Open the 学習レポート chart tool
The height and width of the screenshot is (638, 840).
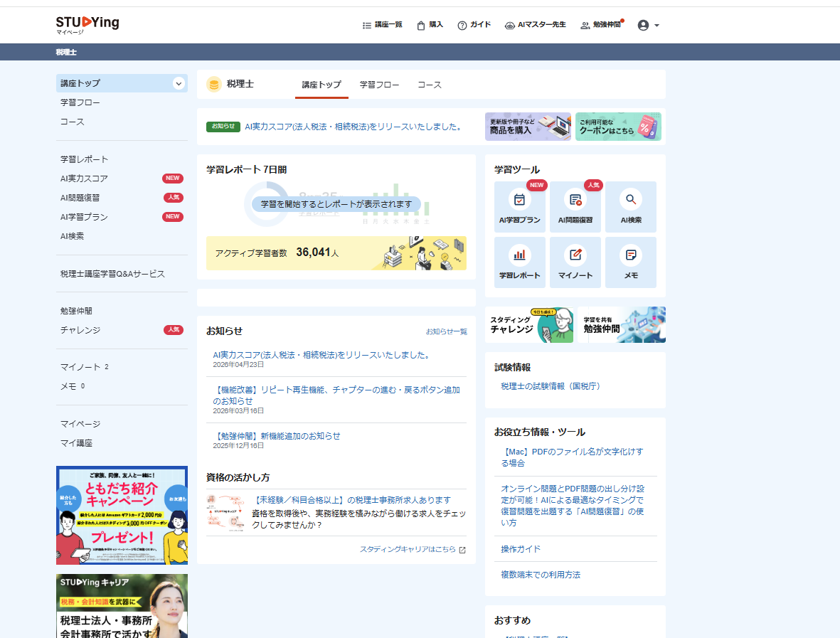pos(520,262)
